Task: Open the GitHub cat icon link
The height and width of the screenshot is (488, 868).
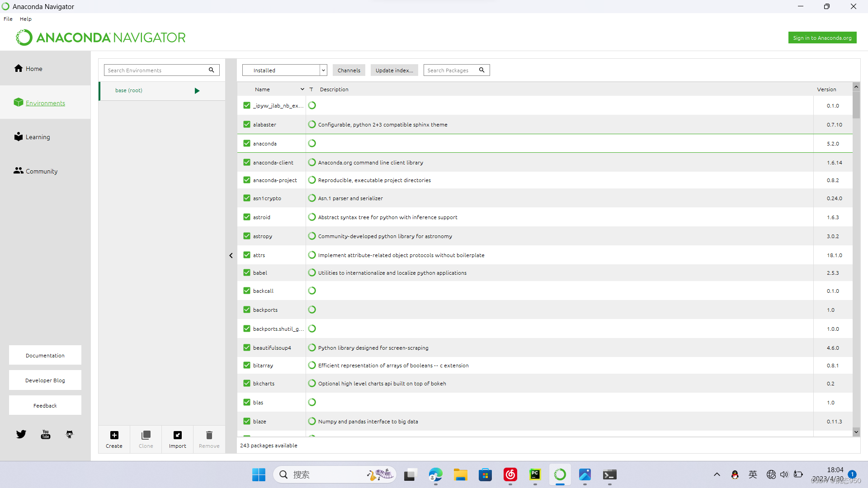Action: coord(70,434)
